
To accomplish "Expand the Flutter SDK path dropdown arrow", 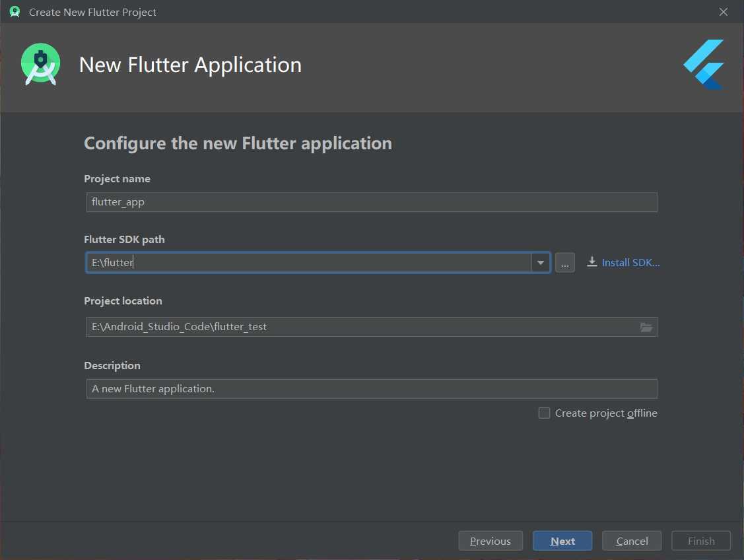I will point(541,262).
